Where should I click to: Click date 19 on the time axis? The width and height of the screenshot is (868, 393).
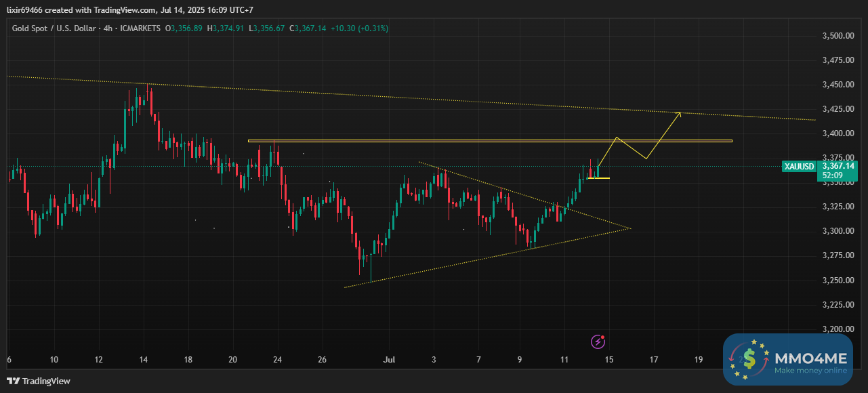[x=699, y=359]
